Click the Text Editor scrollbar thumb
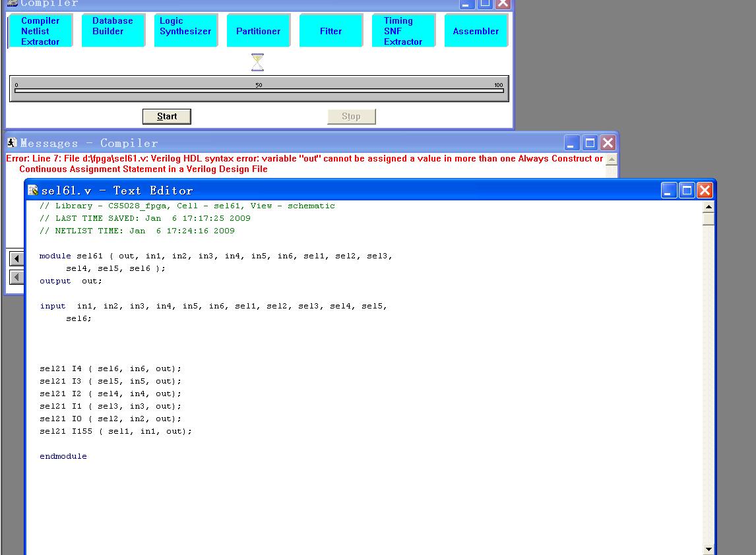The height and width of the screenshot is (555, 756). (x=709, y=219)
